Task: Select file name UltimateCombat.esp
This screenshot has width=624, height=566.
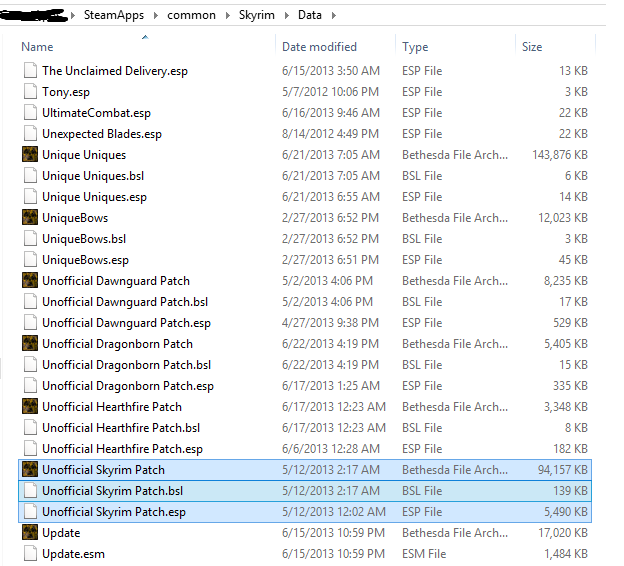Action: (96, 113)
